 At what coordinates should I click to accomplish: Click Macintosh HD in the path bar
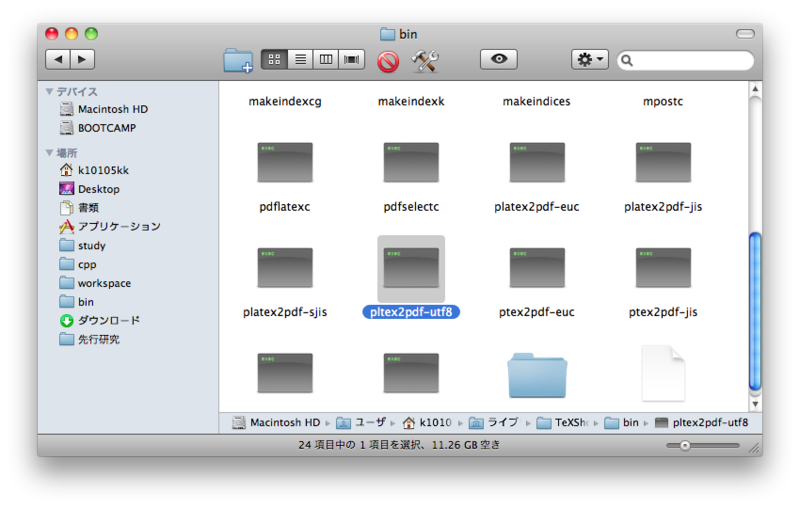click(x=277, y=422)
